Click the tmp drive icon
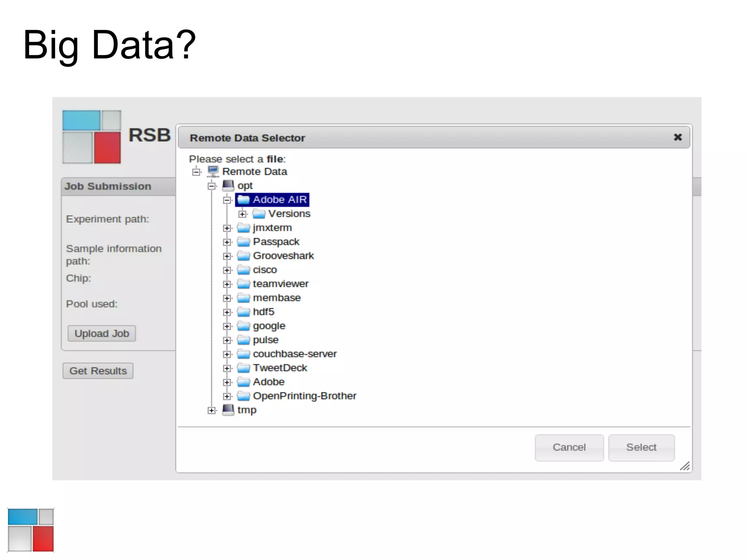This screenshot has height=560, width=747. (228, 410)
